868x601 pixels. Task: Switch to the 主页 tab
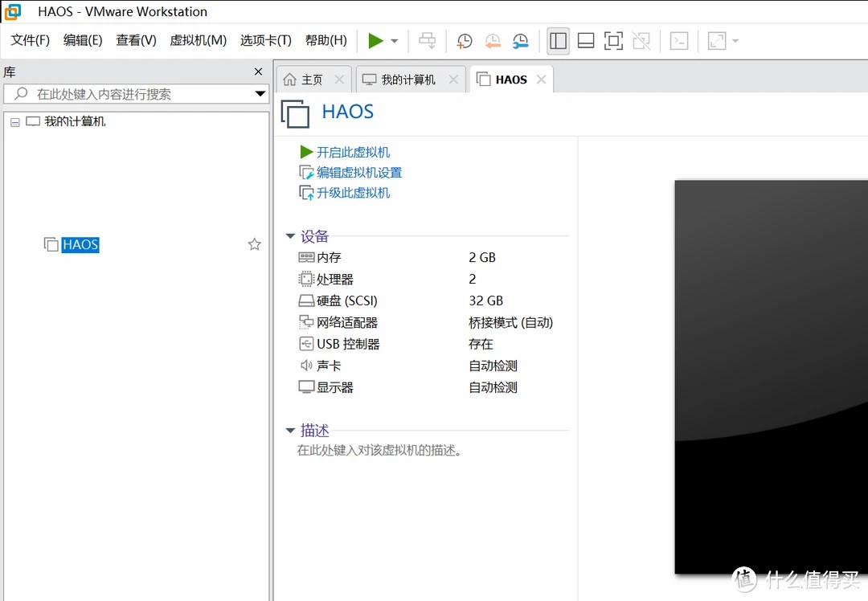tap(312, 80)
